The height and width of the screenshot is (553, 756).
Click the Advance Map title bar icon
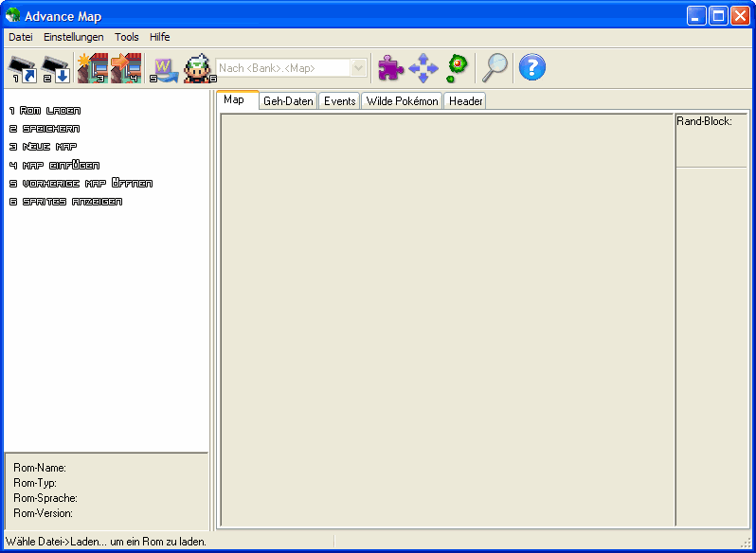13,16
